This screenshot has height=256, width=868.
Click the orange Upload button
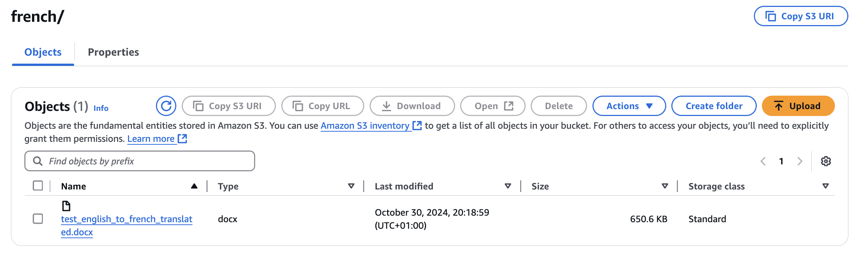[x=798, y=106]
